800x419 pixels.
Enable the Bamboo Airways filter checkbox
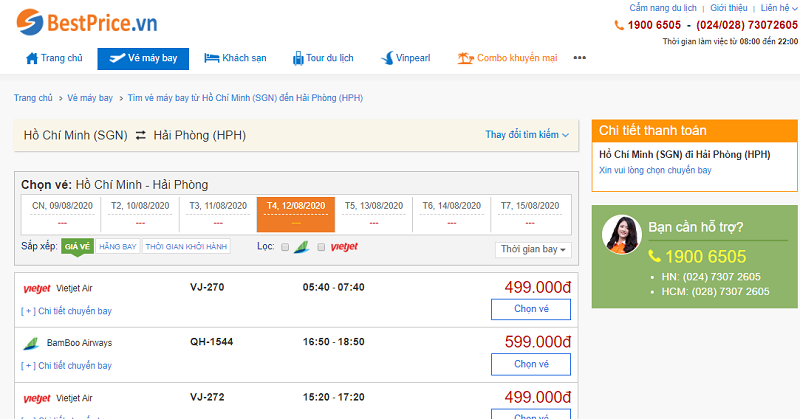click(285, 247)
